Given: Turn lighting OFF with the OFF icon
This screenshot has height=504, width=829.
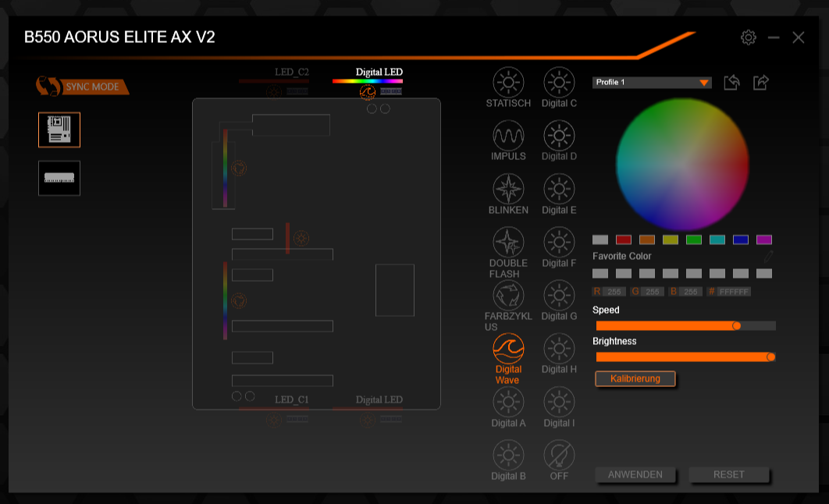Looking at the screenshot, I should point(559,455).
